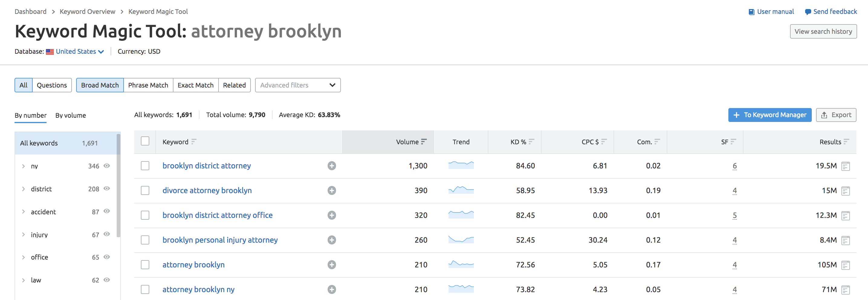Viewport: 868px width, 300px height.
Task: Click the United States flag icon
Action: pos(50,52)
